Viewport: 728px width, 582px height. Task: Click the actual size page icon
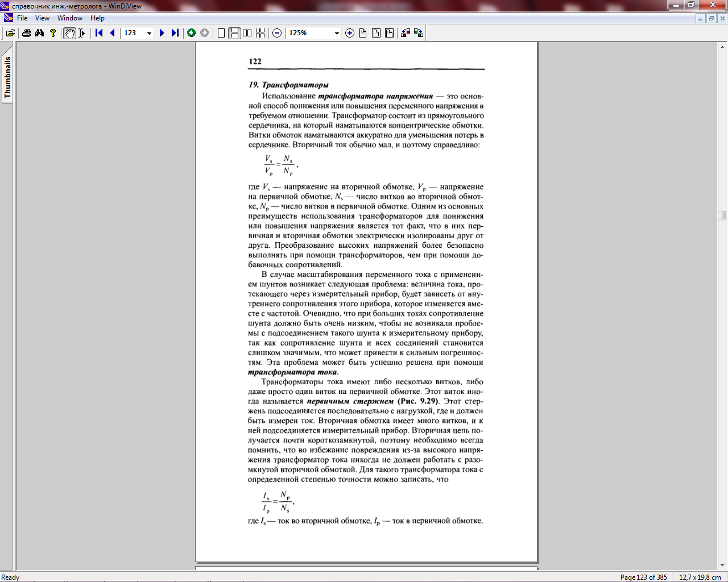(363, 33)
